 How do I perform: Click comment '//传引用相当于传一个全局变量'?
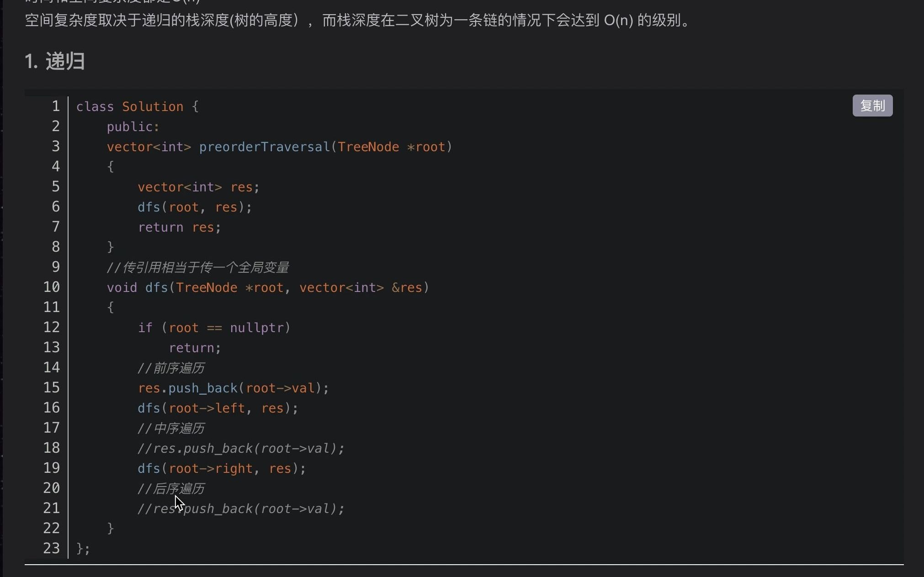[x=198, y=268]
